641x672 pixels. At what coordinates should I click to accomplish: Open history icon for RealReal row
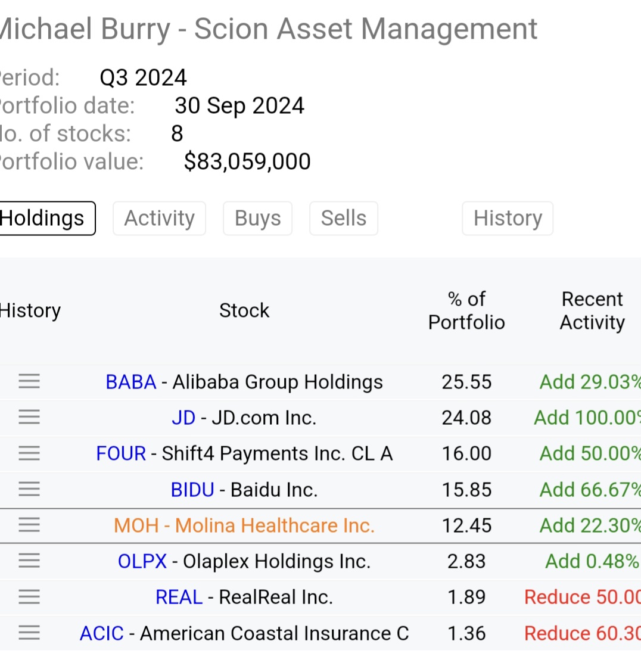coord(29,596)
